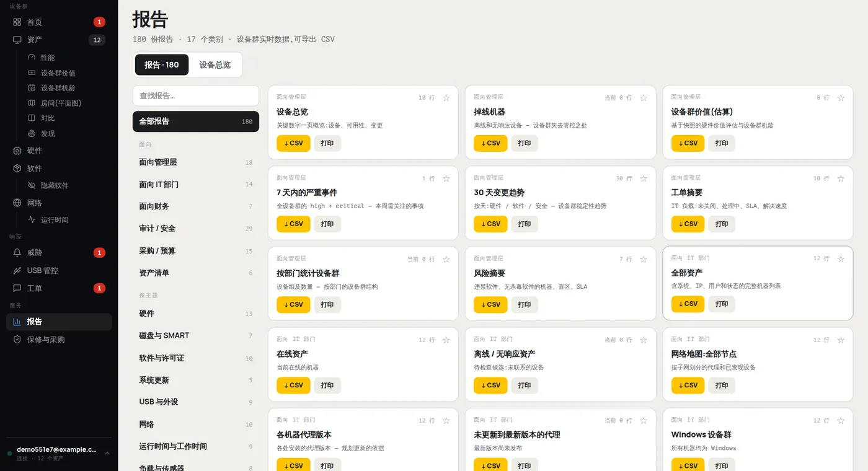Favorite the 按部门统计设备群 report
The height and width of the screenshot is (471, 868).
[446, 259]
